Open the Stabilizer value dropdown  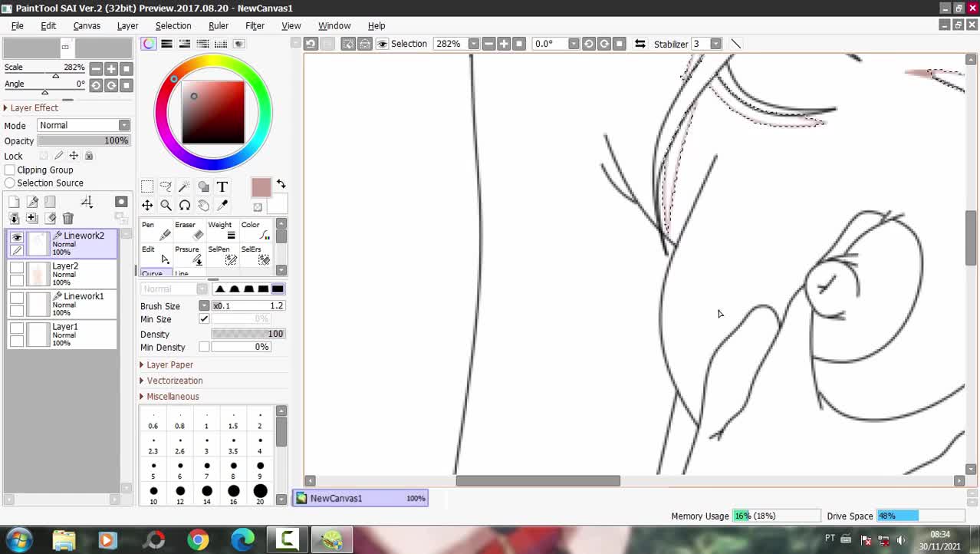pyautogui.click(x=715, y=44)
